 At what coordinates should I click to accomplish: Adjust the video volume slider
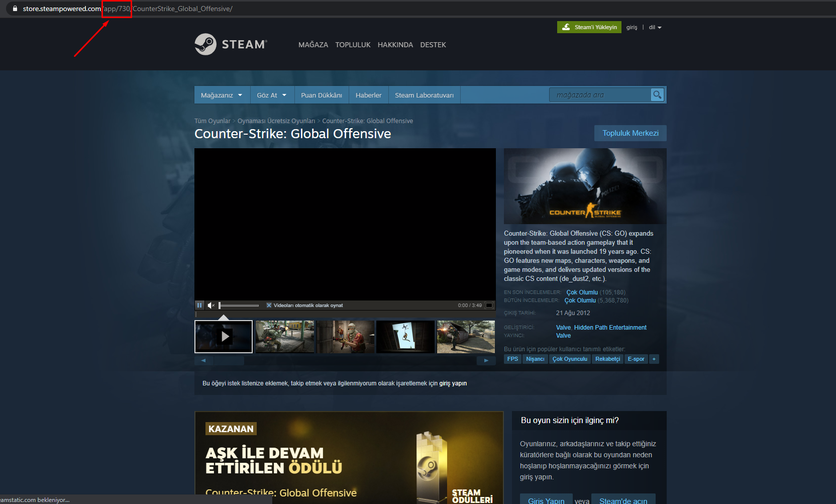pos(239,306)
